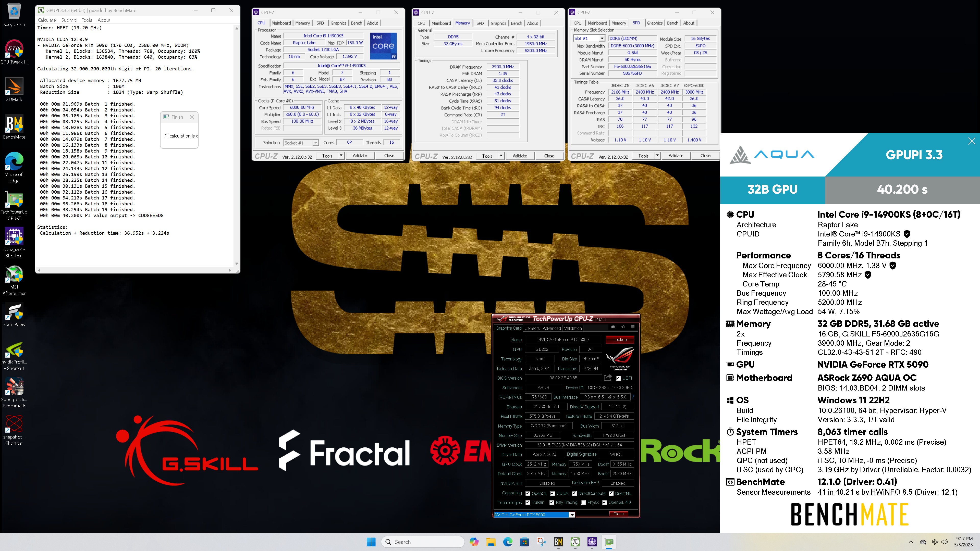Open Tools menu in GPUPI

(87, 20)
